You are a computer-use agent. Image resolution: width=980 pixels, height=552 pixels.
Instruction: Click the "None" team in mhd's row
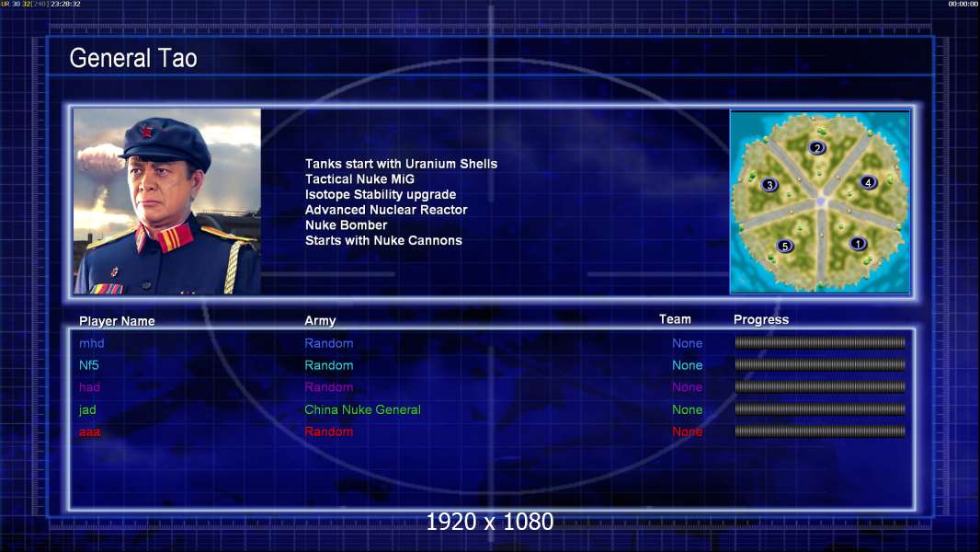tap(688, 343)
